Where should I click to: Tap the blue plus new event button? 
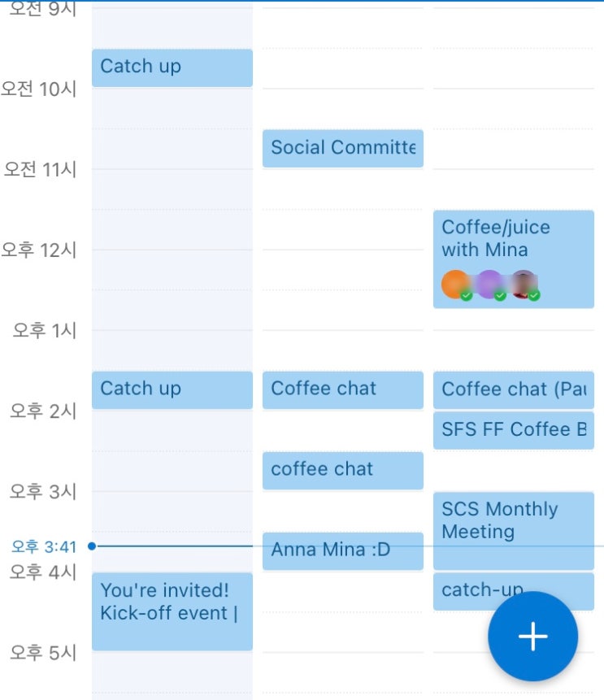(532, 637)
